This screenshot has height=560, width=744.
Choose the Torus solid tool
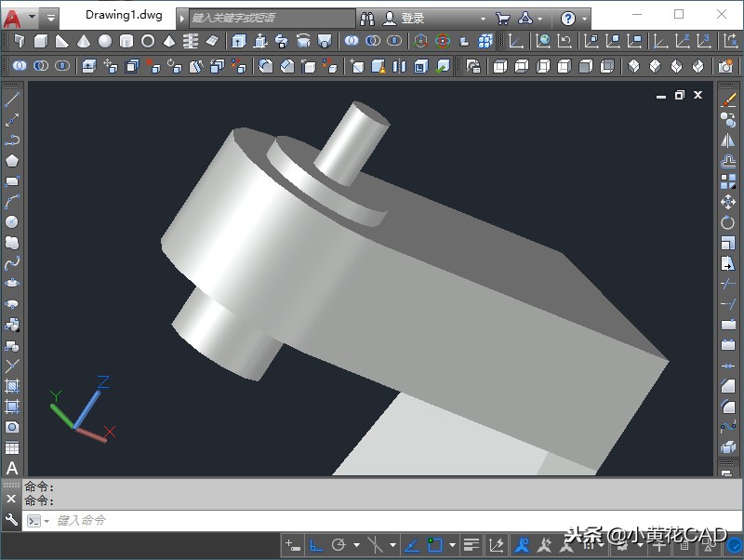pyautogui.click(x=148, y=41)
